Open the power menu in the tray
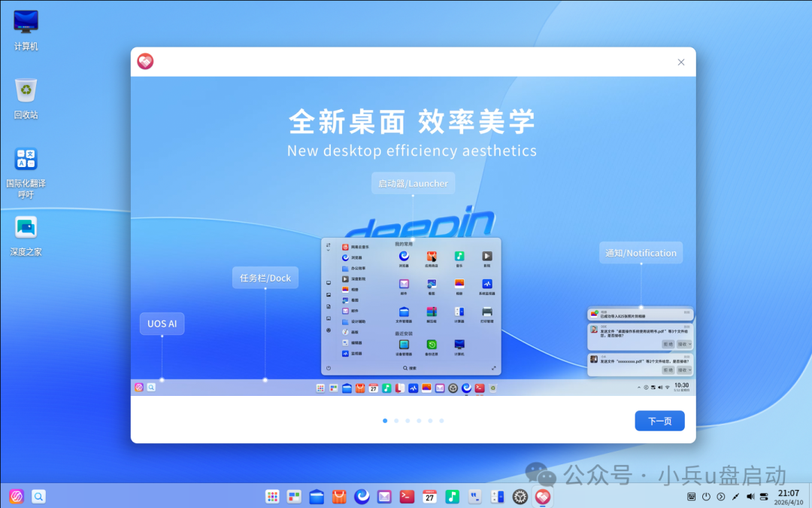The width and height of the screenshot is (812, 508). coord(706,497)
